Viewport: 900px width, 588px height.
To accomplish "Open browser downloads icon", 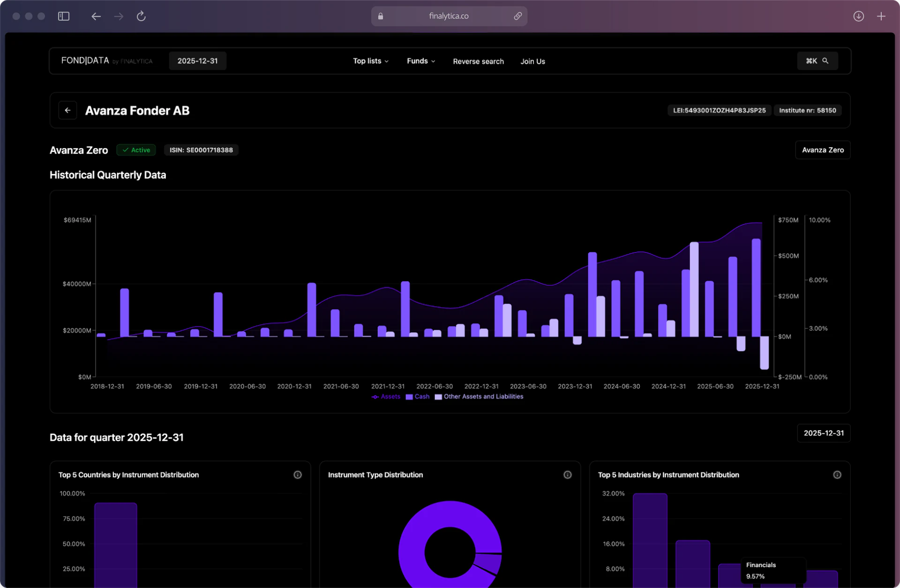I will coord(858,16).
